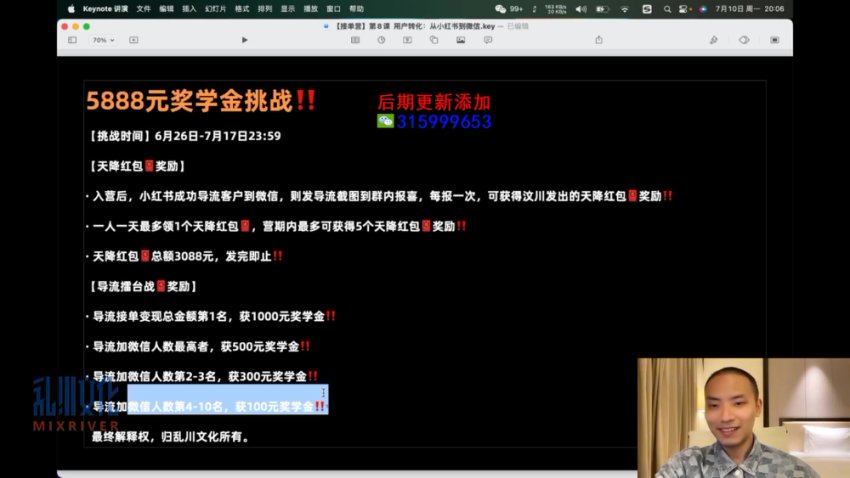Toggle the Animate inspector panel
Screen dimensions: 850x478
[x=744, y=40]
